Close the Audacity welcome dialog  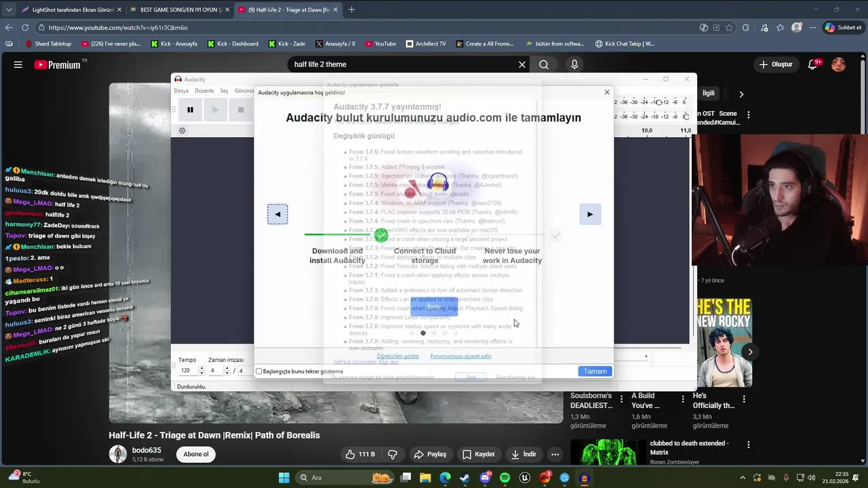(x=607, y=92)
